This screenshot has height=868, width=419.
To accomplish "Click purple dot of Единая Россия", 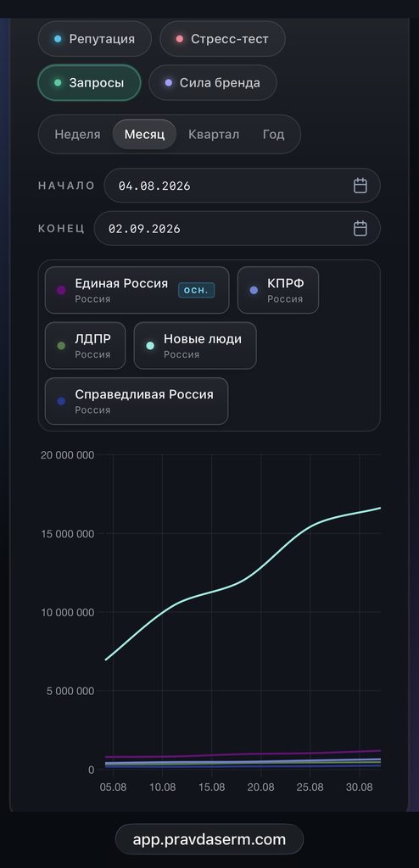I will point(62,290).
